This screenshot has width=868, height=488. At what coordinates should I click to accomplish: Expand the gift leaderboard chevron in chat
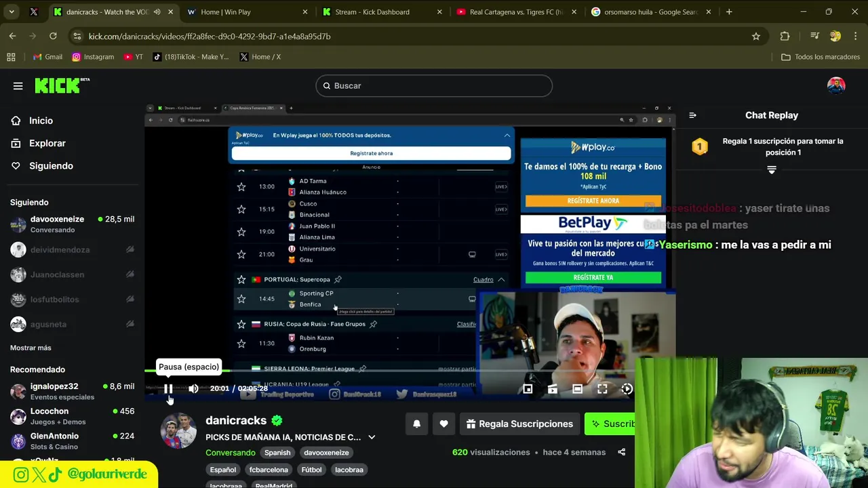(772, 170)
